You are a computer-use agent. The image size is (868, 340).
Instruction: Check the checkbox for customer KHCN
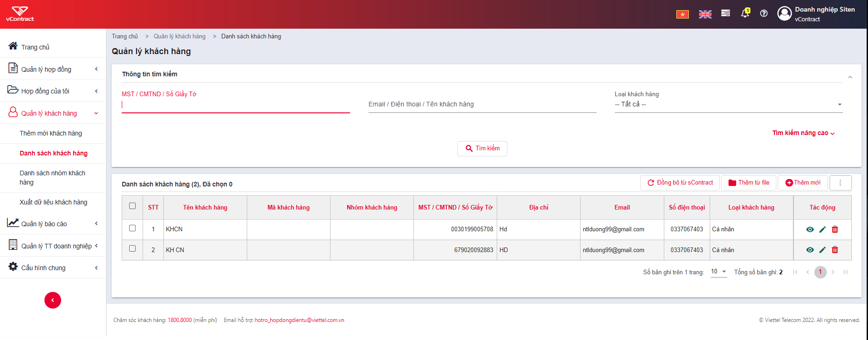pos(132,228)
